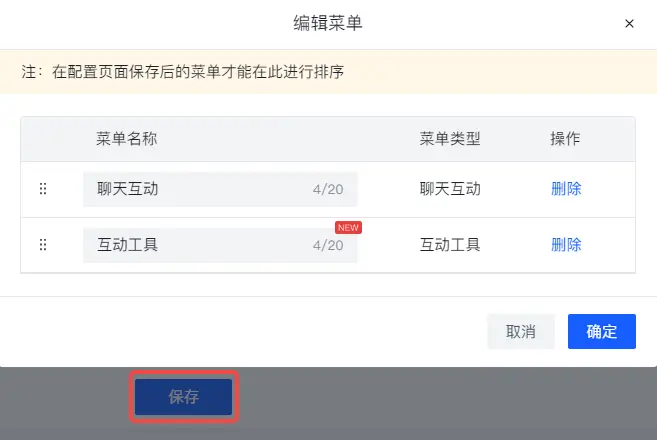Image resolution: width=657 pixels, height=440 pixels.
Task: Focus the 聊天互动 menu name input
Action: click(220, 189)
